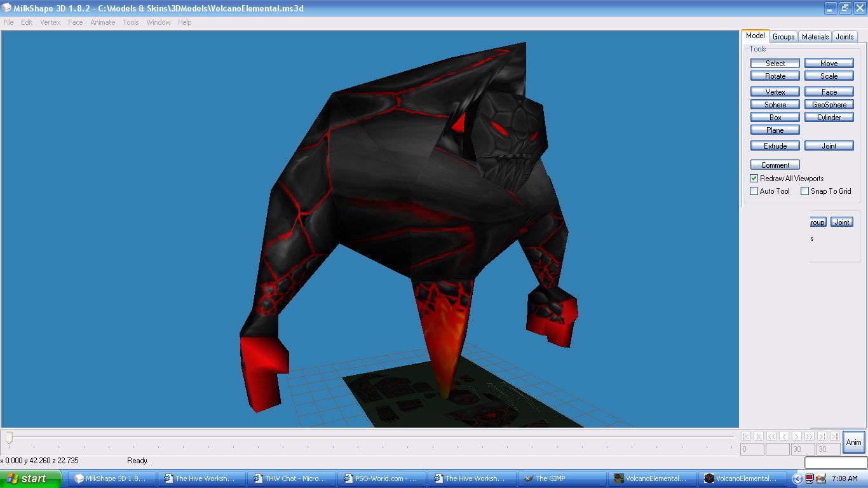The image size is (868, 488).
Task: Activate the Extrude tool
Action: tap(775, 146)
